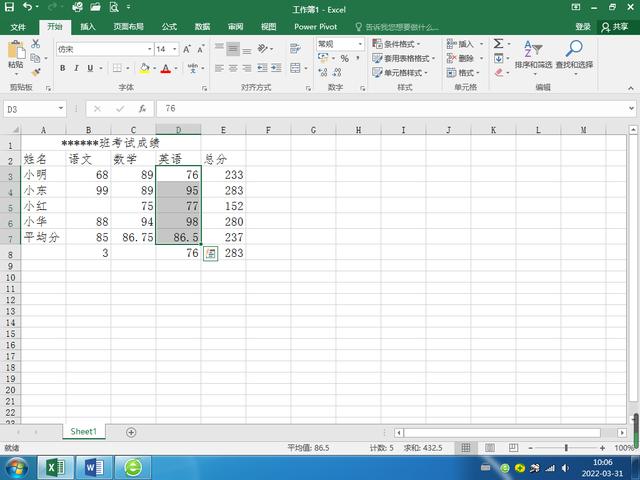The width and height of the screenshot is (640, 480).
Task: Select the Sheet1 tab
Action: pos(84,432)
